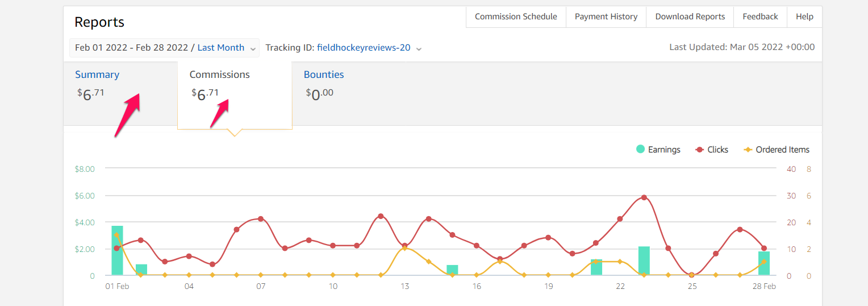Click the Download Reports button
This screenshot has height=306, width=868.
click(x=690, y=16)
